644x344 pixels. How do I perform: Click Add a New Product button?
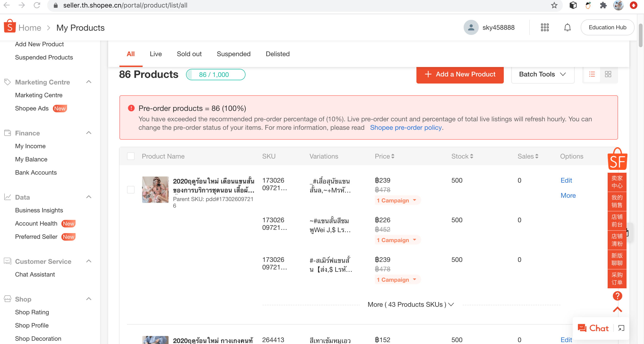(460, 75)
